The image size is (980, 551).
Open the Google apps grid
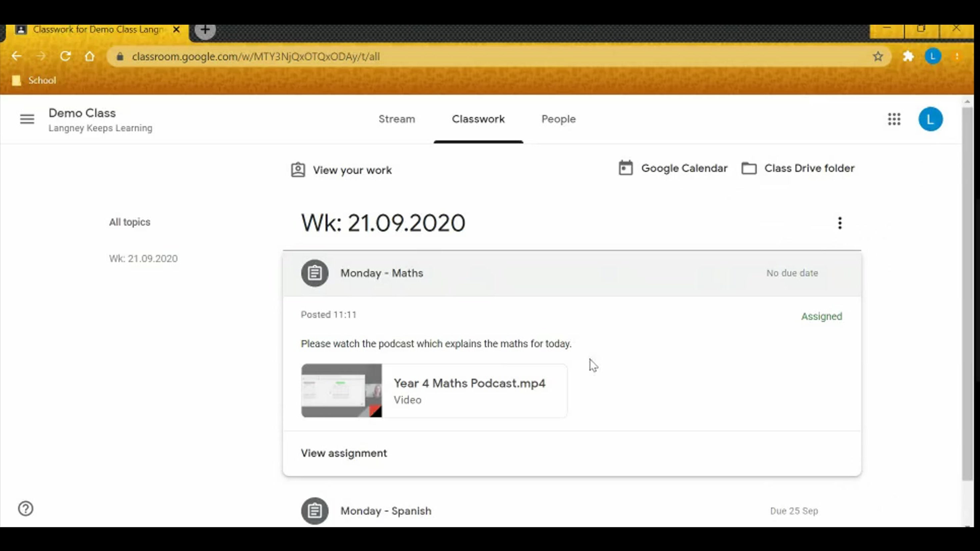(x=894, y=119)
